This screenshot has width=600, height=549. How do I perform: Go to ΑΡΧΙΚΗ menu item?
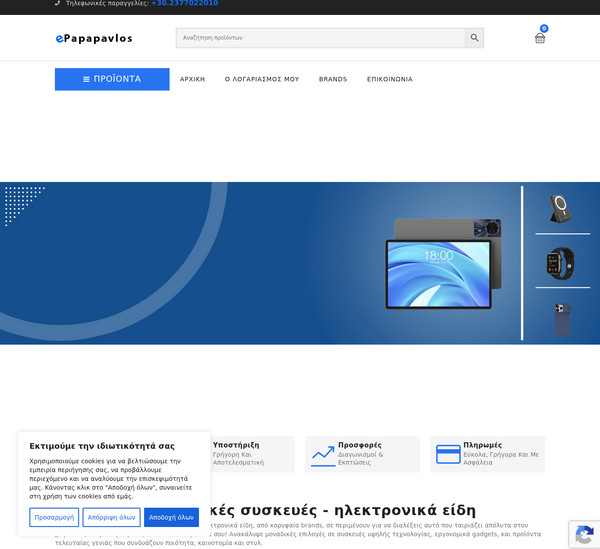pyautogui.click(x=192, y=79)
